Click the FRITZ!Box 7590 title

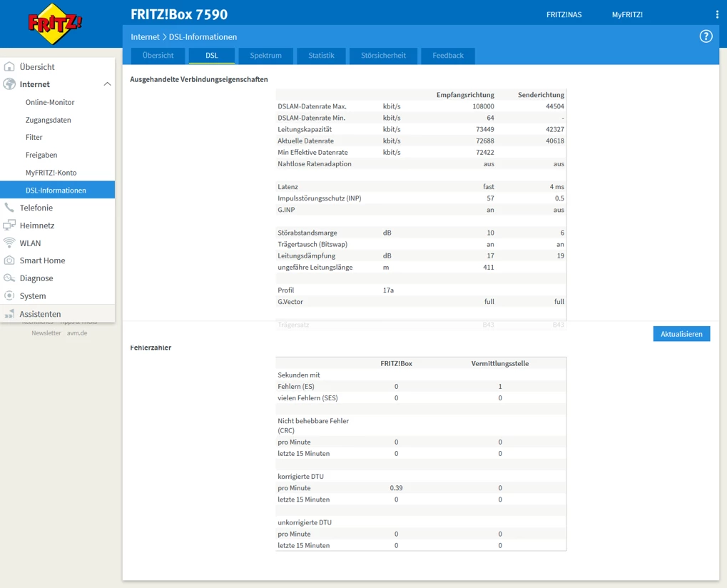coord(179,14)
